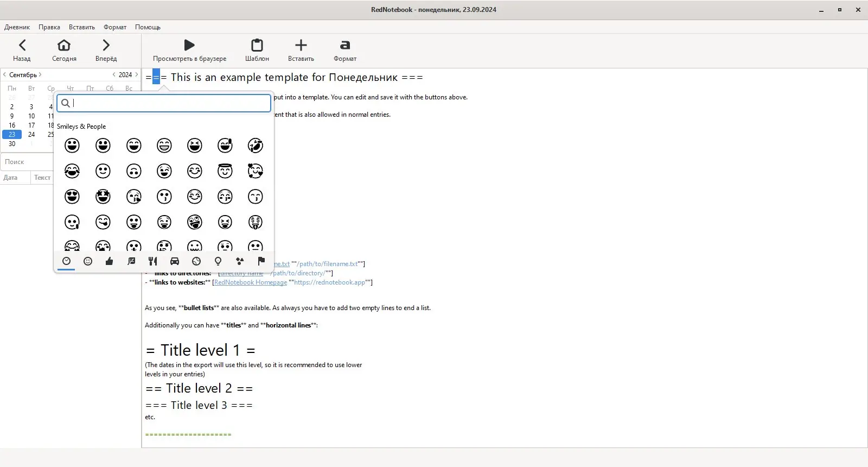868x467 pixels.
Task: Open the Формат toolbar button
Action: tap(345, 51)
